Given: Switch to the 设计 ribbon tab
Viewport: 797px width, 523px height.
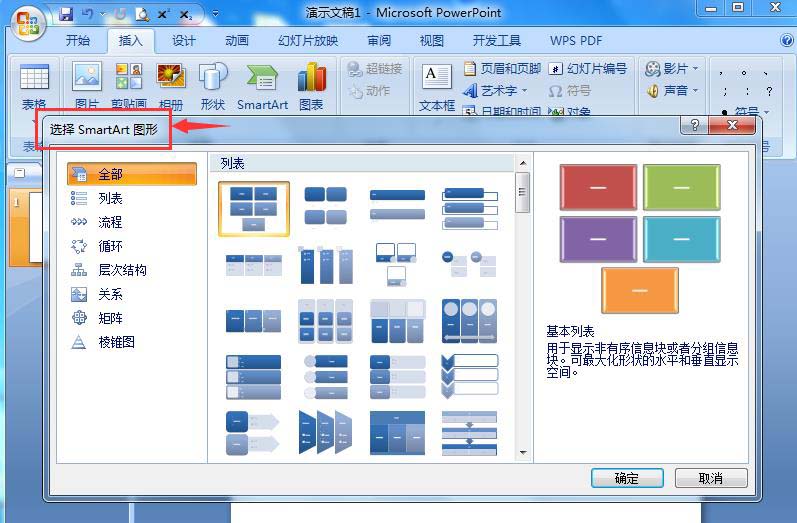Looking at the screenshot, I should coord(183,41).
